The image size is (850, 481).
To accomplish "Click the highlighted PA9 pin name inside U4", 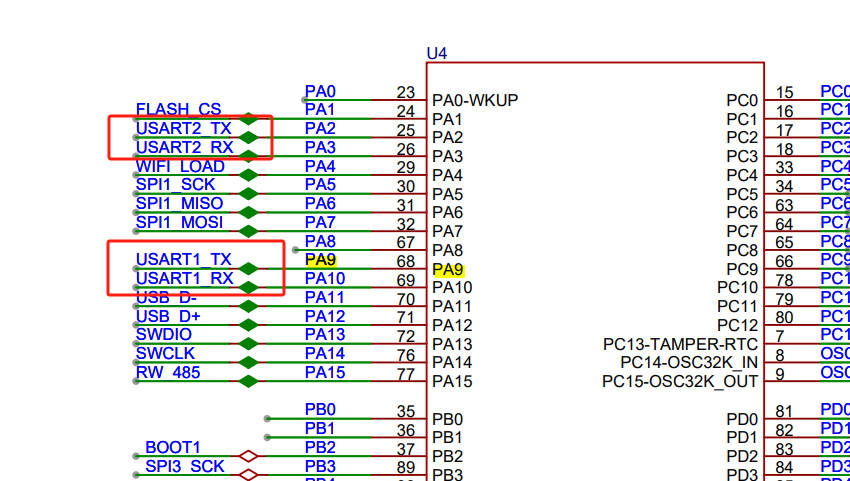I will click(447, 270).
